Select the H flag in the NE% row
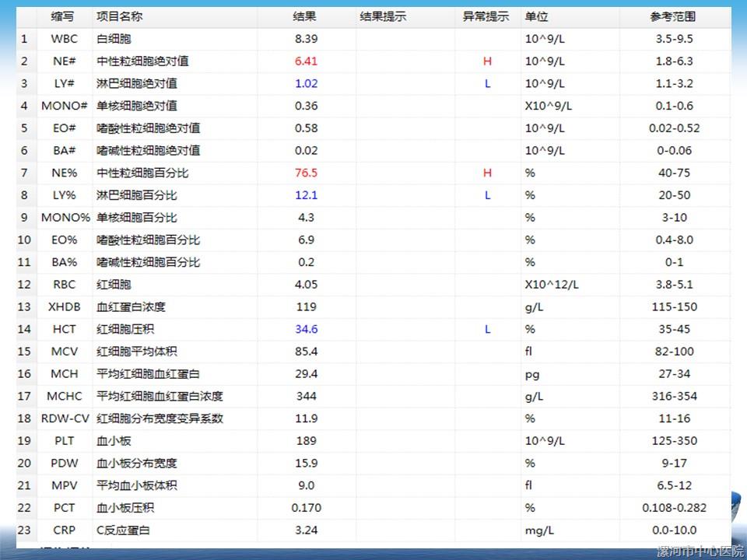747x560 pixels. (x=488, y=173)
